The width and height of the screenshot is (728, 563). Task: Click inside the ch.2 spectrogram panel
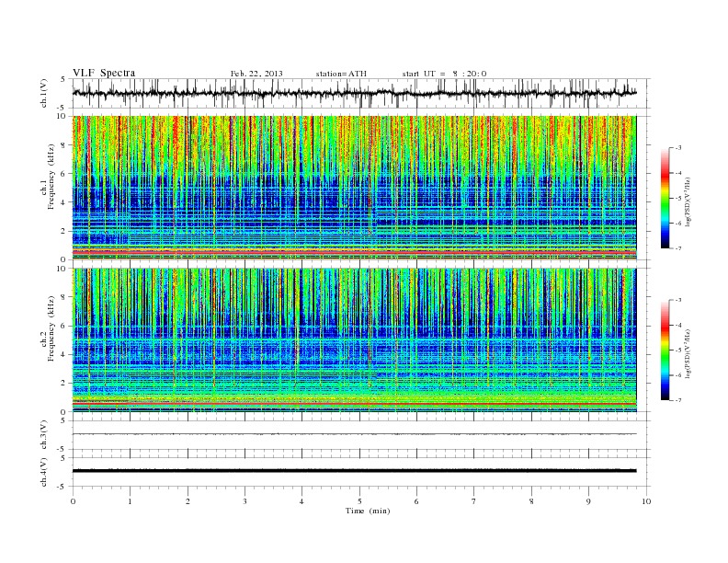[x=354, y=340]
